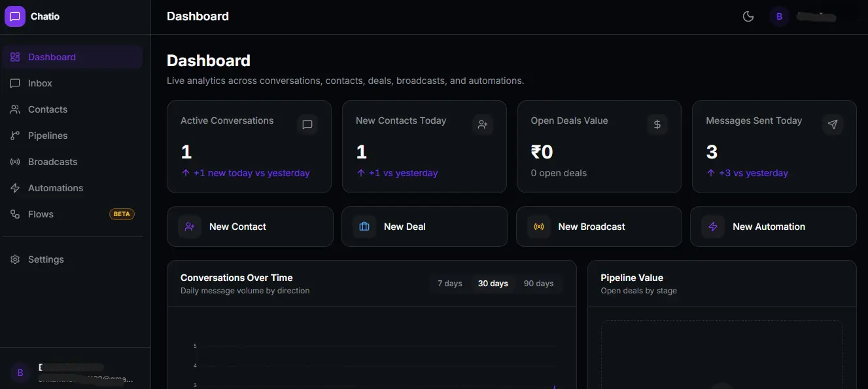Click the person-plus icon on New Contact button
This screenshot has width=868, height=389.
click(190, 227)
